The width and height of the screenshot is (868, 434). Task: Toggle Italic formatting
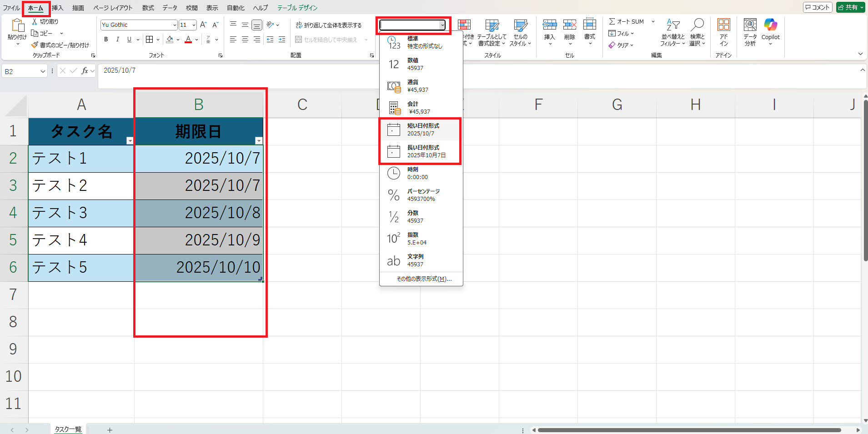(x=118, y=40)
